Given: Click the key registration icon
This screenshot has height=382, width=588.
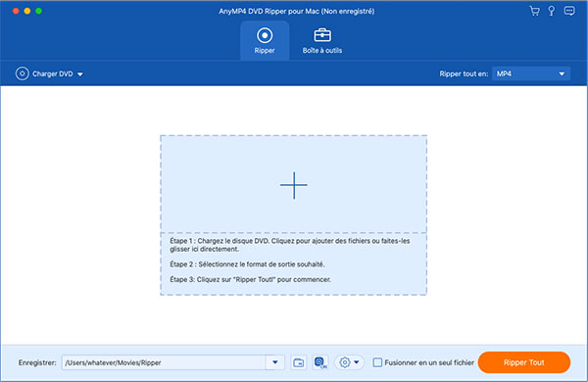Looking at the screenshot, I should [551, 11].
